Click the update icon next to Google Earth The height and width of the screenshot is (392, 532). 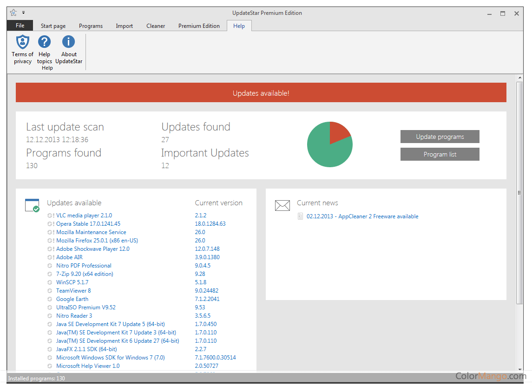coord(50,299)
